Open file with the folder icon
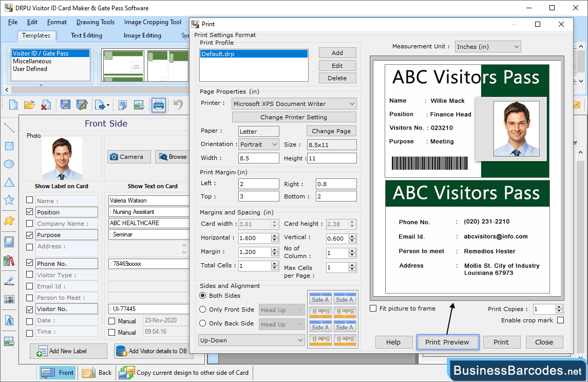 [x=29, y=105]
